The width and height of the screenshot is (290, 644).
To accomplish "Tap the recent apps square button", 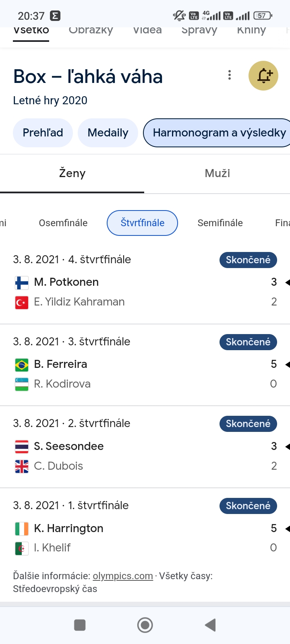I will pos(80,625).
